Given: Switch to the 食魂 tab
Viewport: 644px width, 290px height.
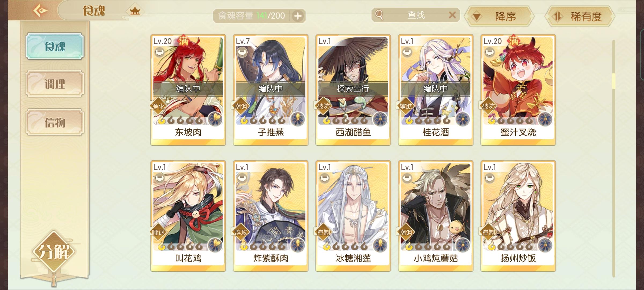Looking at the screenshot, I should (x=55, y=46).
